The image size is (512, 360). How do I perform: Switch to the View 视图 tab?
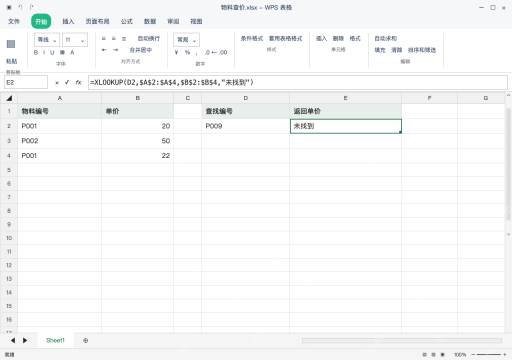196,21
